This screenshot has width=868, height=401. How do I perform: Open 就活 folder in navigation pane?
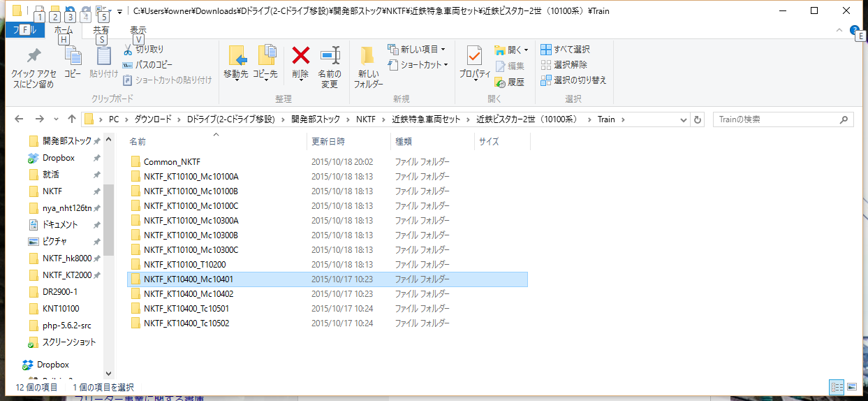(51, 175)
